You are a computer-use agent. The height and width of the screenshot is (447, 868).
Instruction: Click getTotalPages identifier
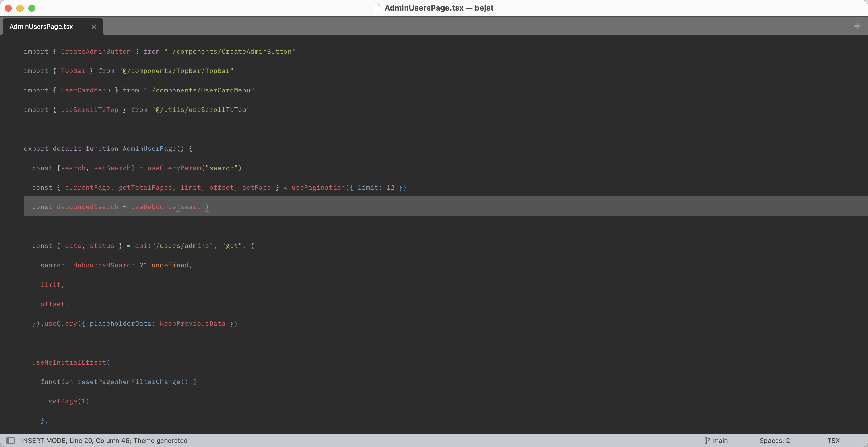click(x=145, y=188)
